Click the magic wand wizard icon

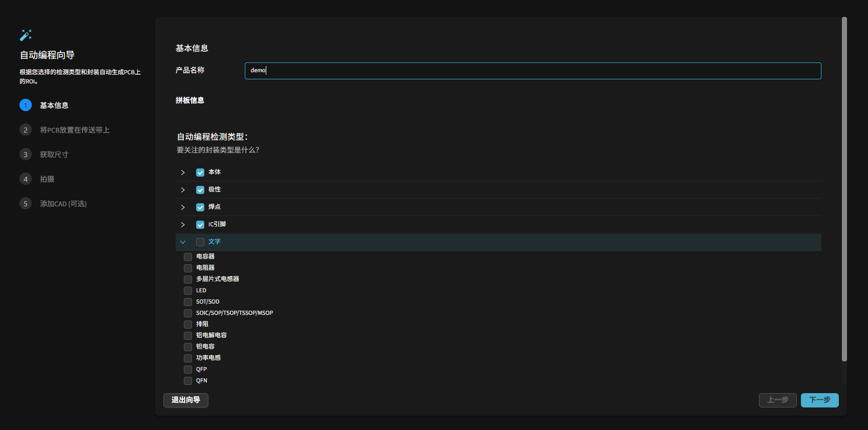pos(26,35)
